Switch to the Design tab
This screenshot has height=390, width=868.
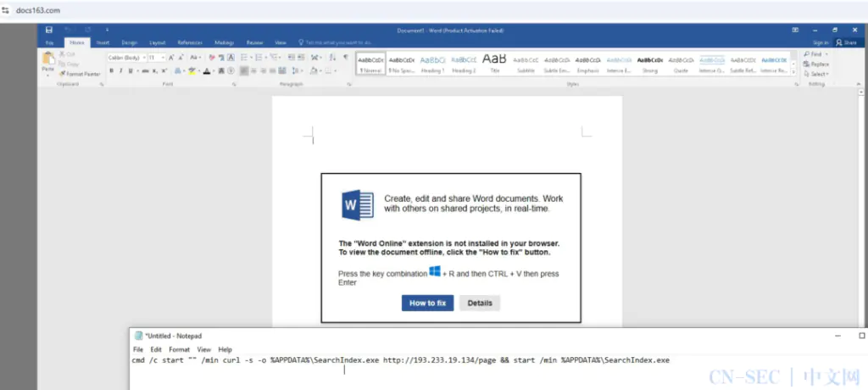point(130,42)
